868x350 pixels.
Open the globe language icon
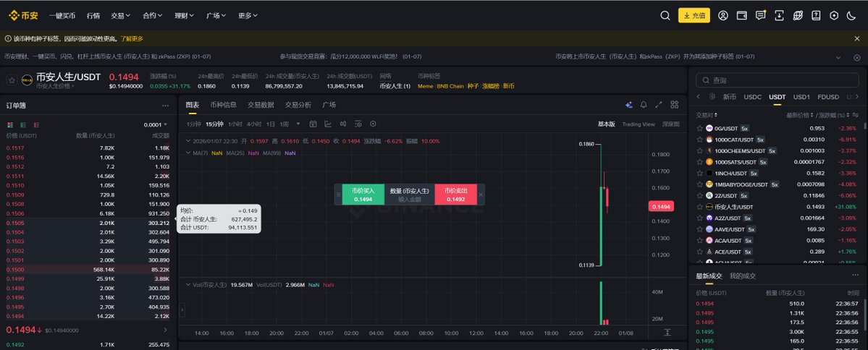[798, 15]
